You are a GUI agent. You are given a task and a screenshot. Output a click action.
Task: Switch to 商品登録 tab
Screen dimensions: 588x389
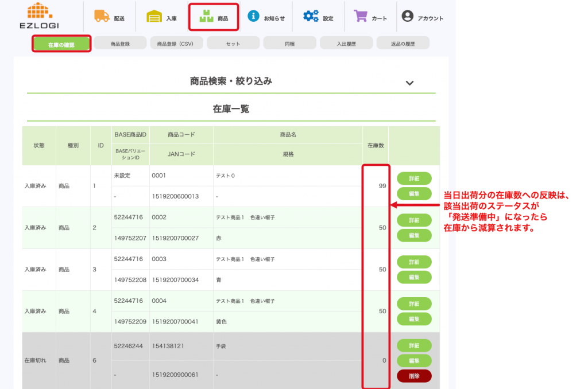120,44
